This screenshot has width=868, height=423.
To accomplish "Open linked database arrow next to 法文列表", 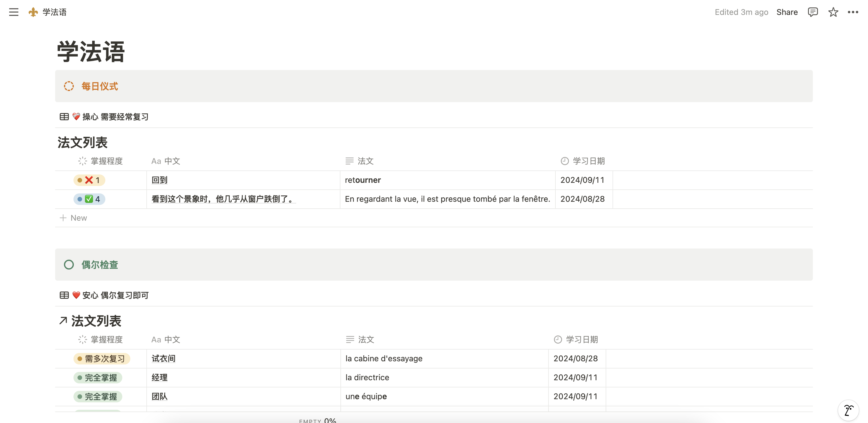I will point(63,321).
